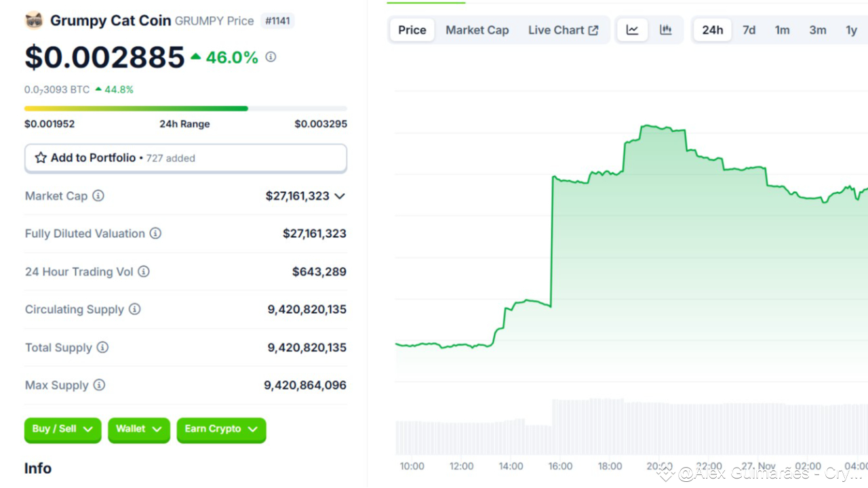Click the 24h low value $0.001952

[50, 124]
